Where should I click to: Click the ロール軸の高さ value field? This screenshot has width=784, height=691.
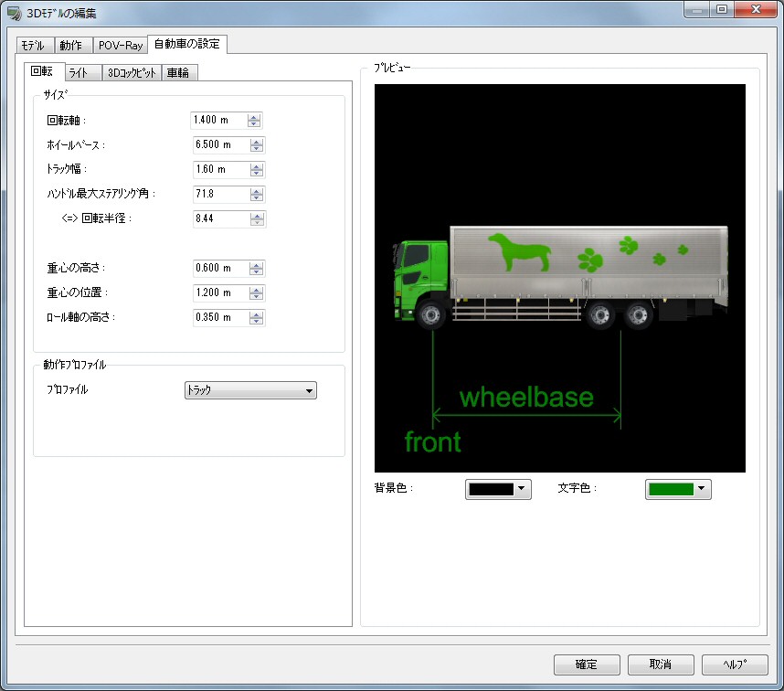click(221, 317)
